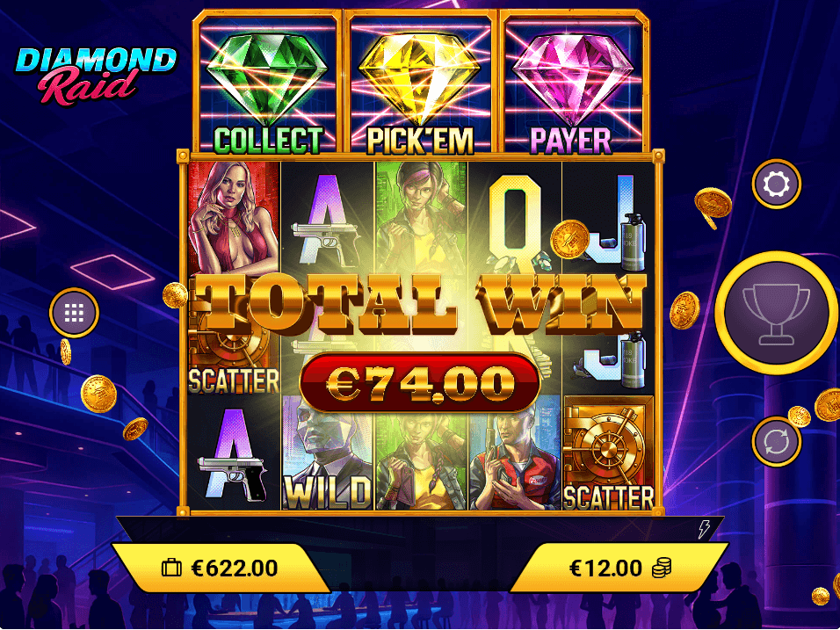This screenshot has width=840, height=630.
Task: Open the €12.00 bet amount selector
Action: pos(619,568)
